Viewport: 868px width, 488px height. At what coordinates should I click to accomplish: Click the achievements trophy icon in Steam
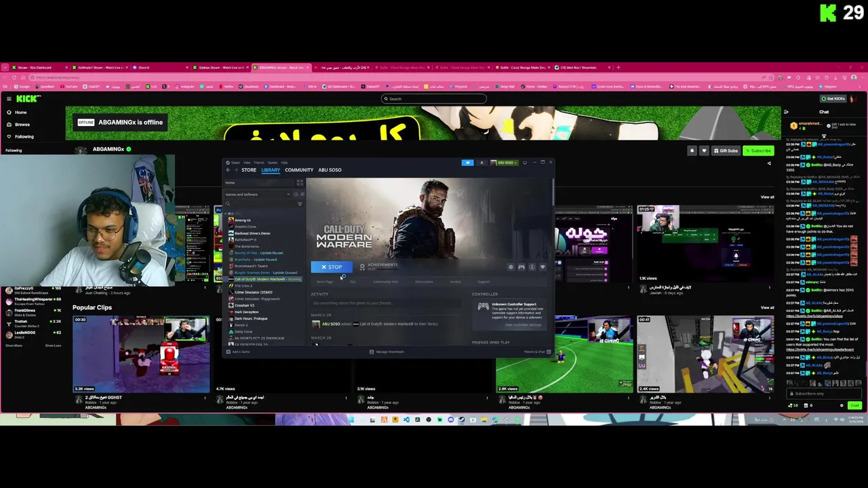[362, 266]
